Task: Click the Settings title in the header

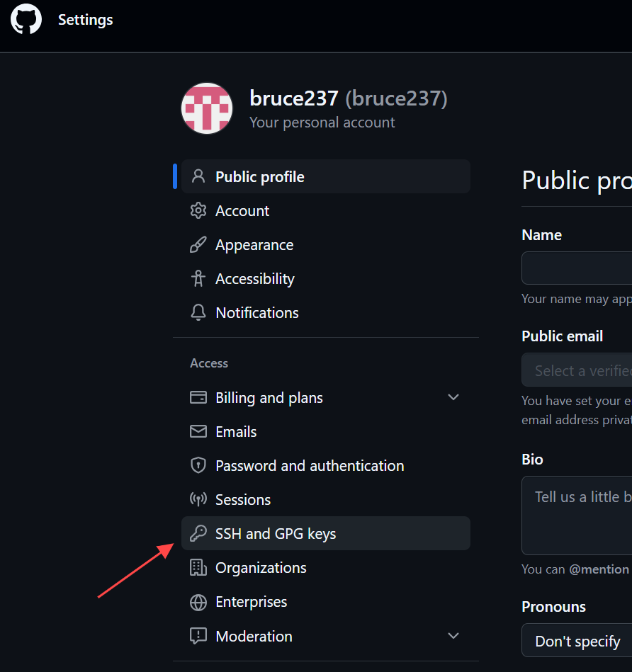Action: click(x=85, y=20)
